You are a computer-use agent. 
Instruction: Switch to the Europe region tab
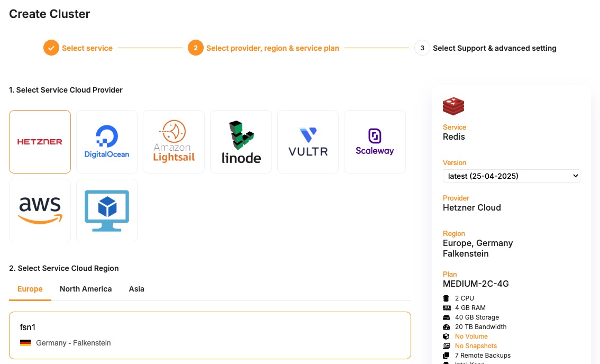30,289
